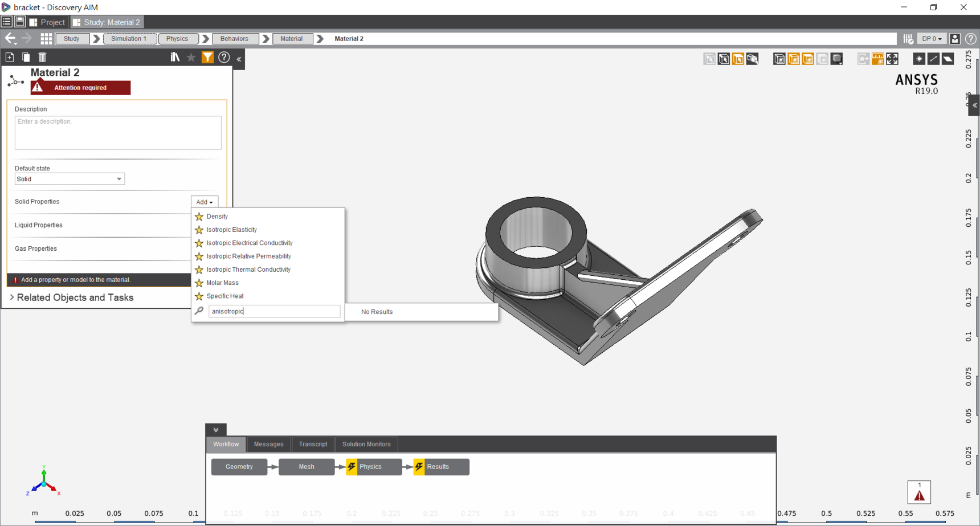Switch to the Workflow tab

click(x=226, y=444)
